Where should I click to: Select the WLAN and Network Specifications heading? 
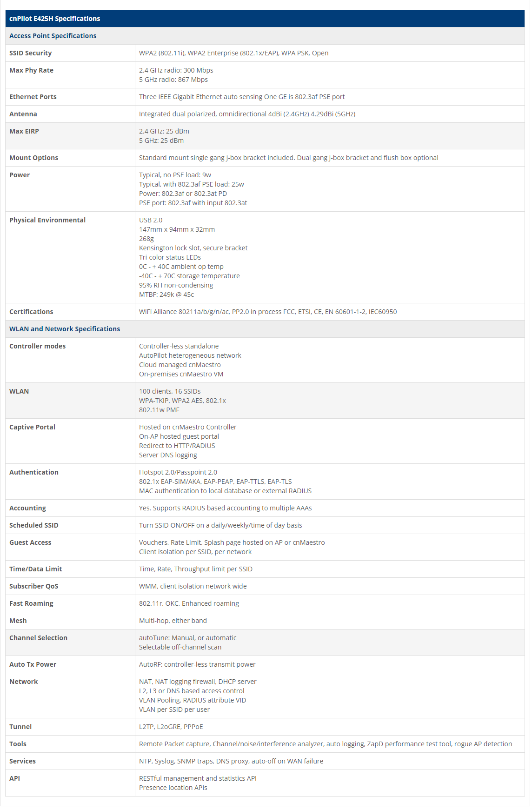point(65,329)
